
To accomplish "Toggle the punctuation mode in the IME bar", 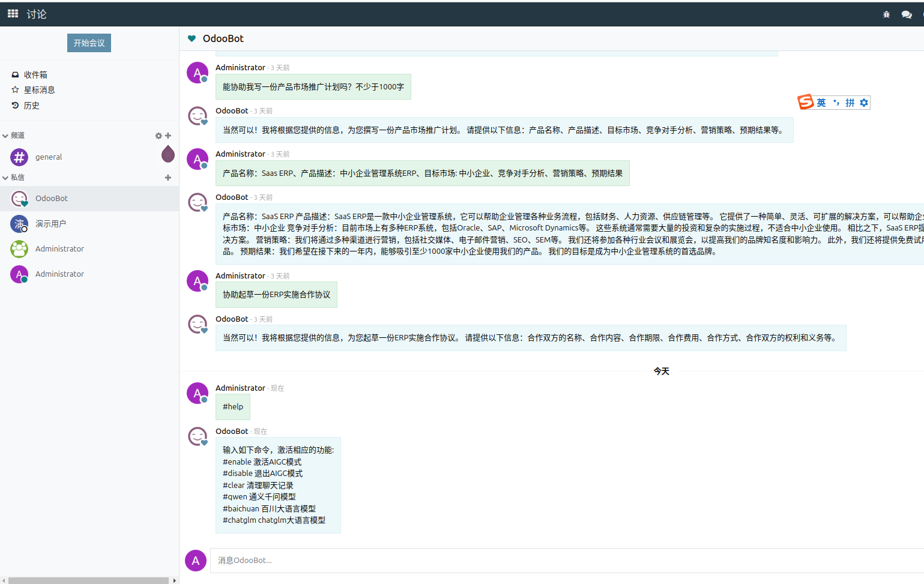I will (836, 103).
